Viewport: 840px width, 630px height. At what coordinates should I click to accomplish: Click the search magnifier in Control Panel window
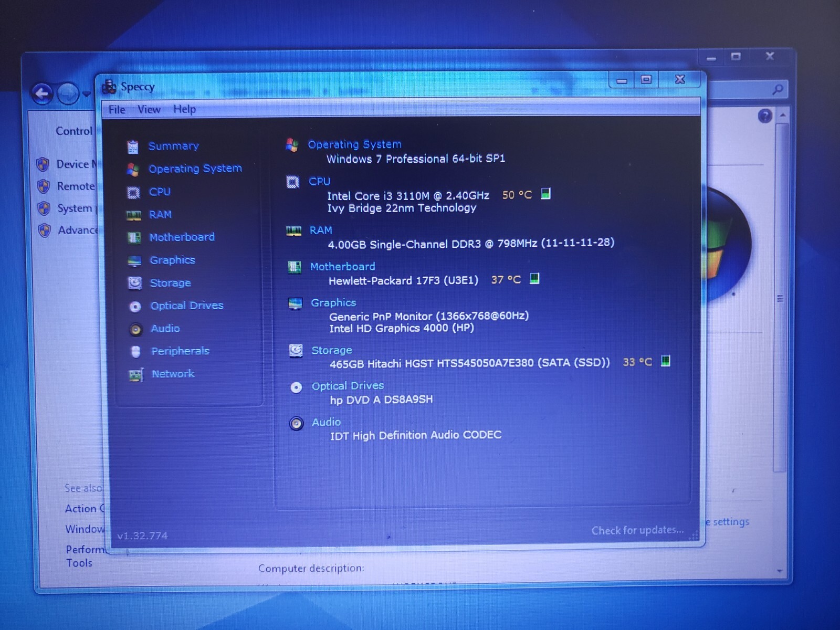click(778, 90)
